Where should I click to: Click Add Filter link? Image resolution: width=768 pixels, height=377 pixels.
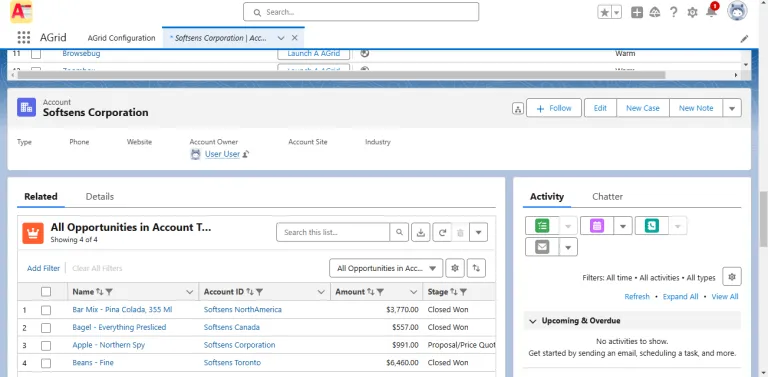[x=44, y=268]
